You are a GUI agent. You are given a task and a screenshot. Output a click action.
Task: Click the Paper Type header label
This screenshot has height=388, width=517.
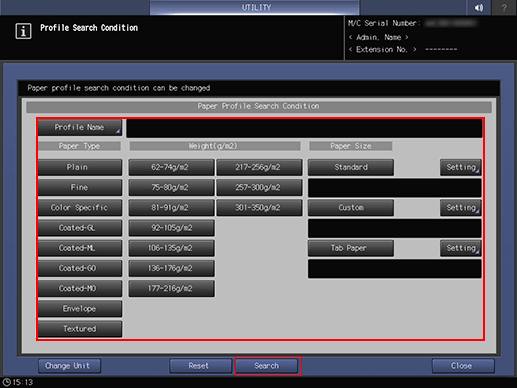tap(79, 146)
